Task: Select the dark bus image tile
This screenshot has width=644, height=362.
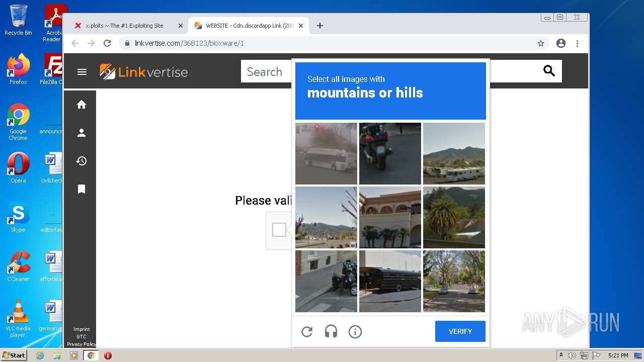Action: (x=390, y=281)
